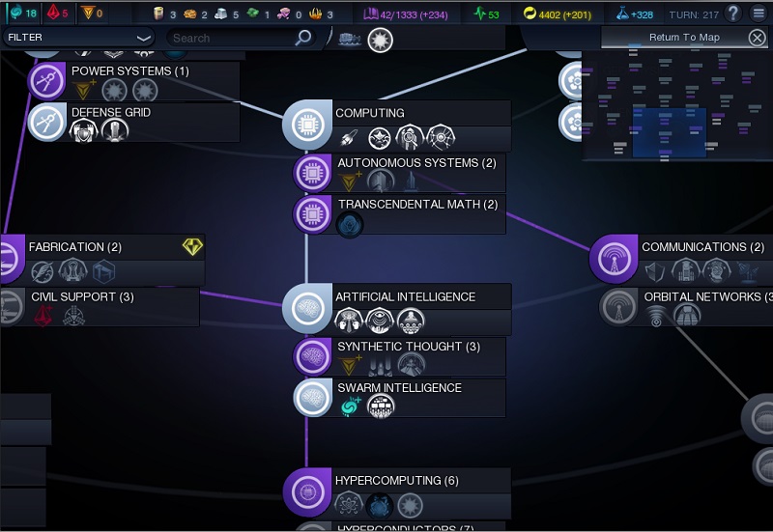Click the health 53 indicator
The height and width of the screenshot is (532, 773).
[486, 14]
